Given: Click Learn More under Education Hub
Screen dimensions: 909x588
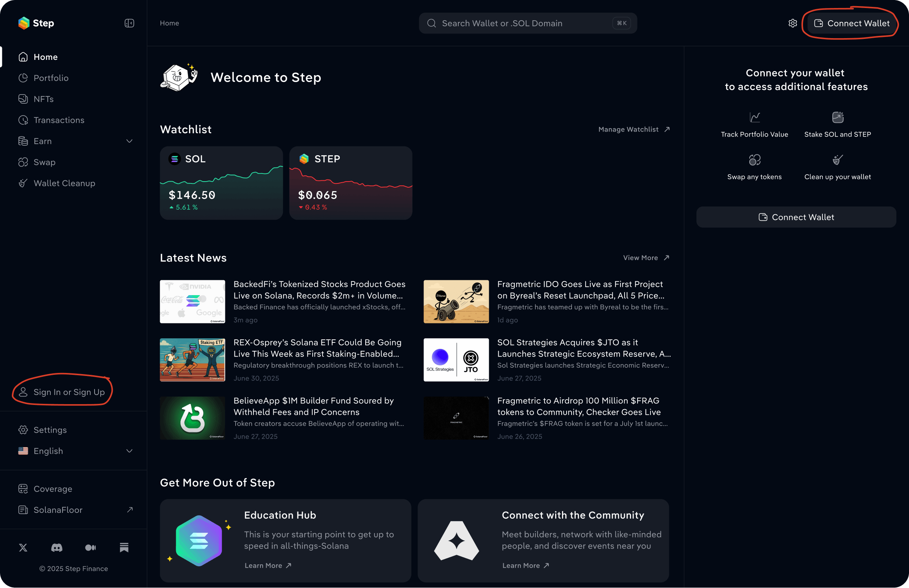Looking at the screenshot, I should (x=268, y=566).
